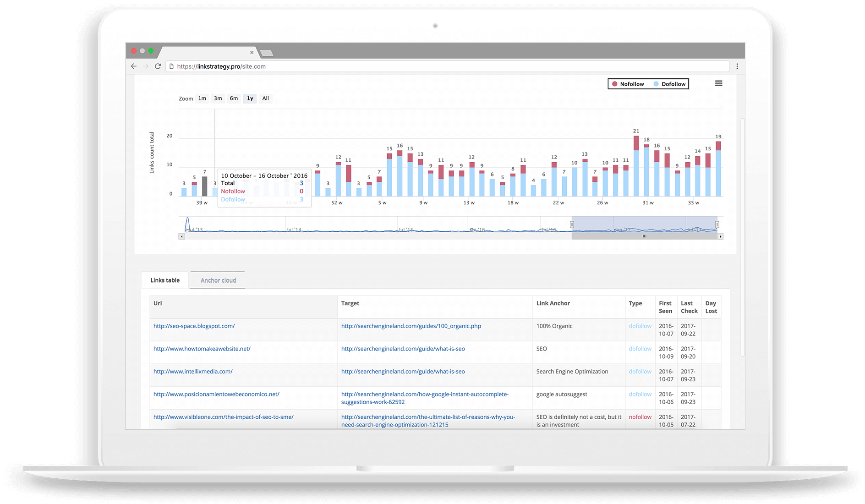The height and width of the screenshot is (504, 865).
Task: Open the chart hamburger context menu
Action: click(718, 83)
